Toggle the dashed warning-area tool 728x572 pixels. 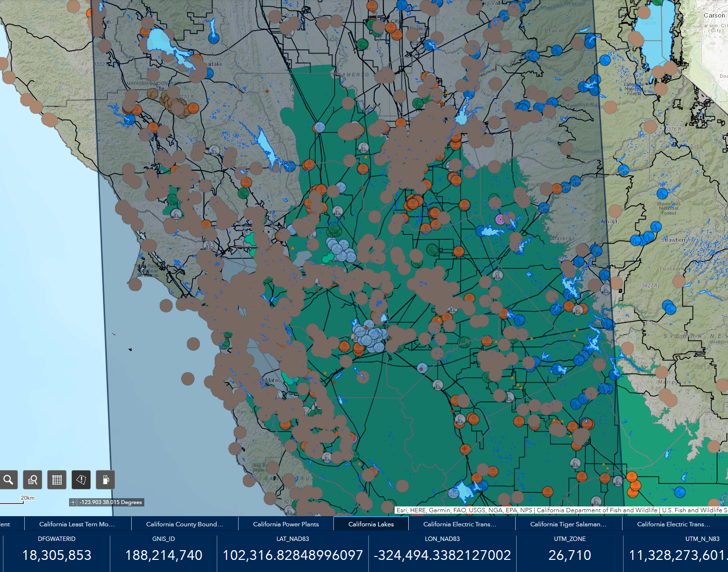[x=81, y=480]
